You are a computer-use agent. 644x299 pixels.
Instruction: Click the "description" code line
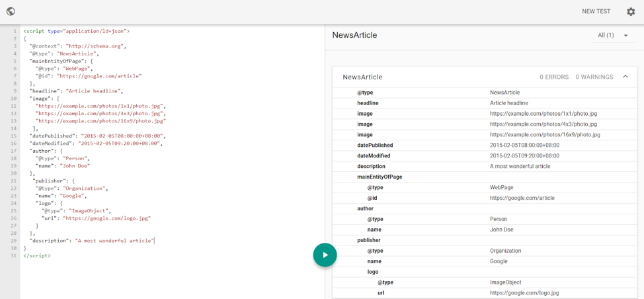coord(92,241)
